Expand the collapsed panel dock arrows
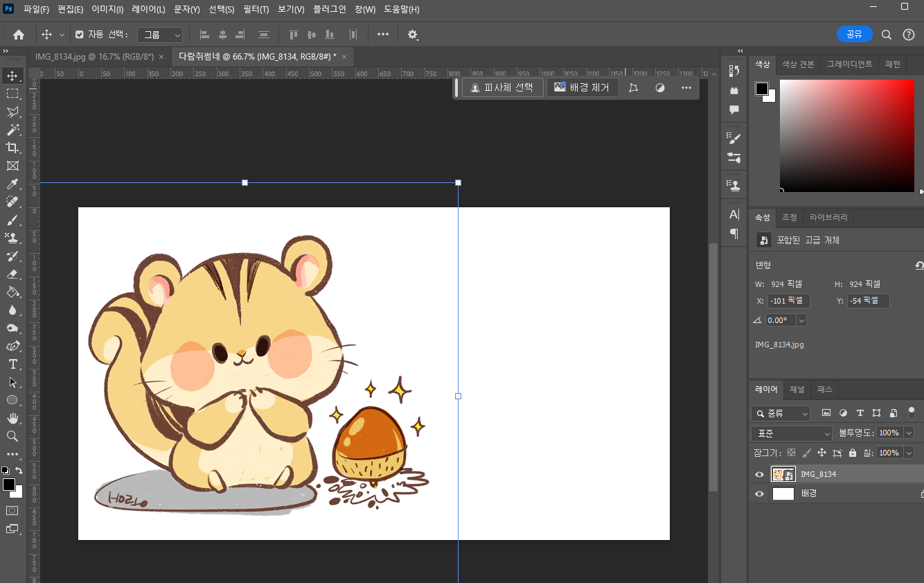Screen dimensions: 924x583 [x=740, y=51]
